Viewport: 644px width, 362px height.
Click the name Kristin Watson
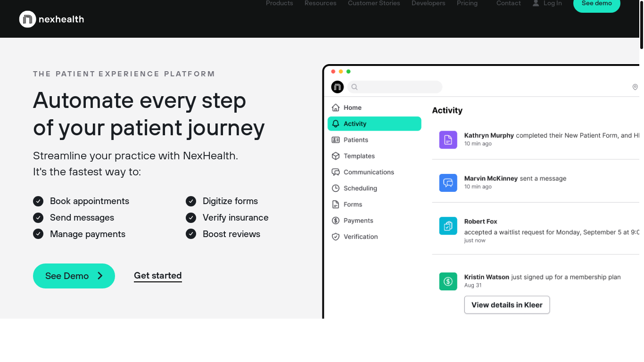click(x=487, y=277)
